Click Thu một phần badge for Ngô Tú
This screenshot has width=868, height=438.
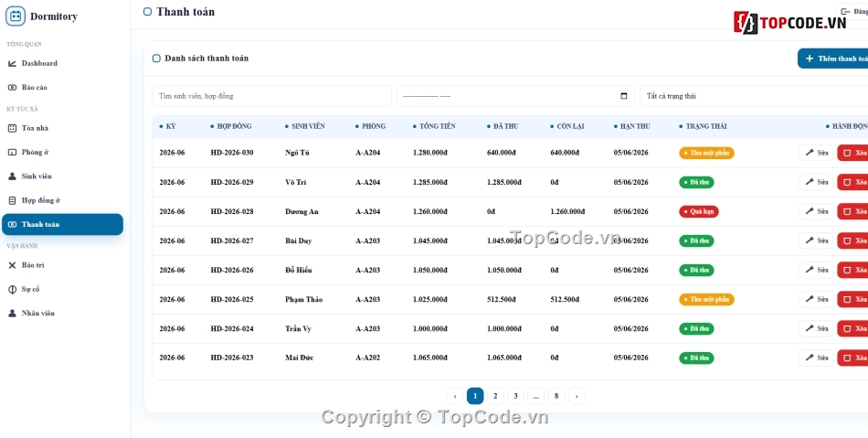(706, 153)
